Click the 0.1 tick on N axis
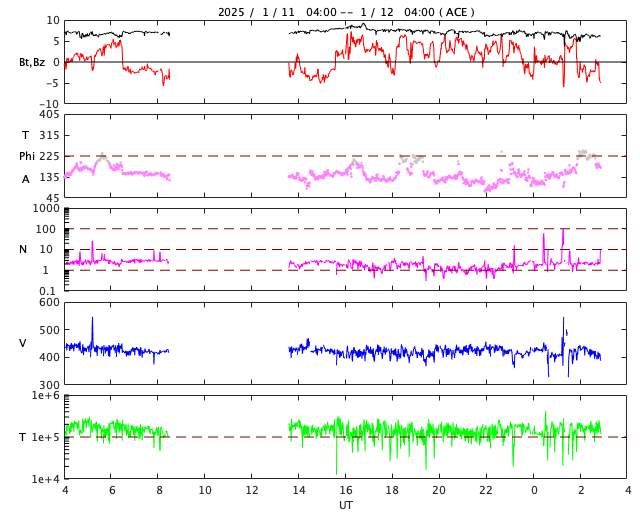 (47, 291)
